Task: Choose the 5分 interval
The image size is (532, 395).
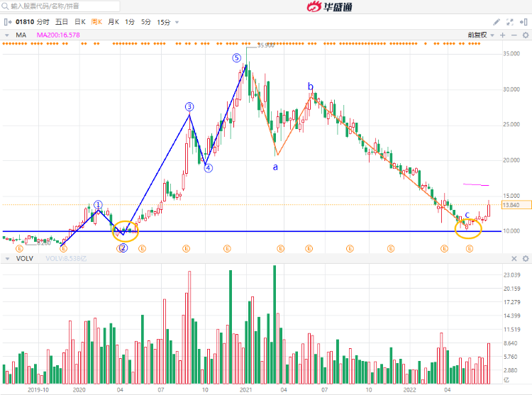Action: 146,22
